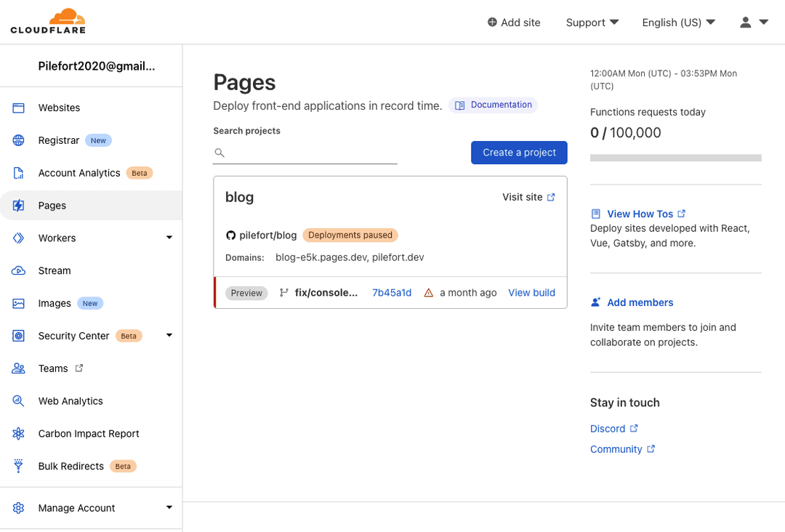Screen dimensions: 785x532
Task: Select the Images sidebar icon
Action: pyautogui.click(x=18, y=303)
